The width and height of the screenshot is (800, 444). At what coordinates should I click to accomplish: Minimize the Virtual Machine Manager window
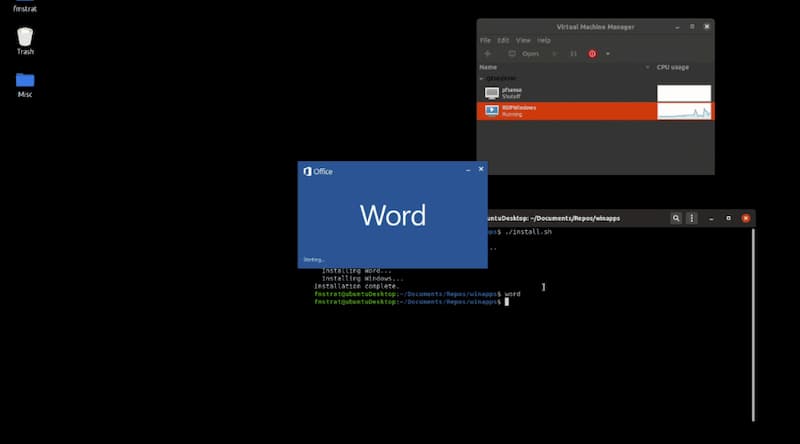pyautogui.click(x=677, y=27)
